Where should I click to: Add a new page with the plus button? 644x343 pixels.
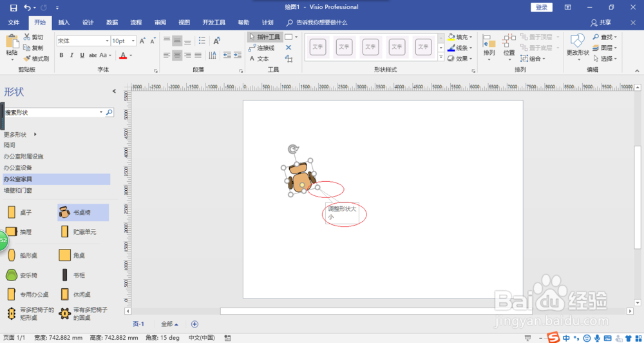click(x=194, y=324)
